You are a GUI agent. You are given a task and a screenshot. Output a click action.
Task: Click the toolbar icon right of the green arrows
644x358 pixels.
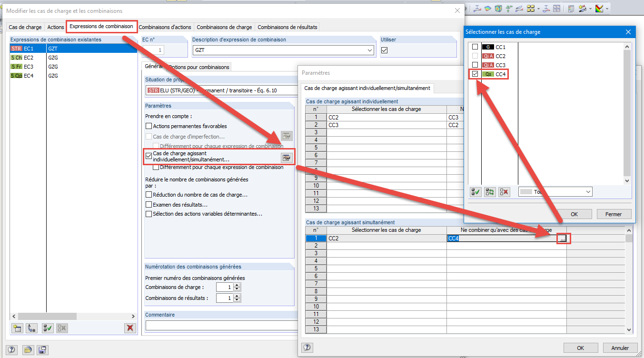(520, 9)
